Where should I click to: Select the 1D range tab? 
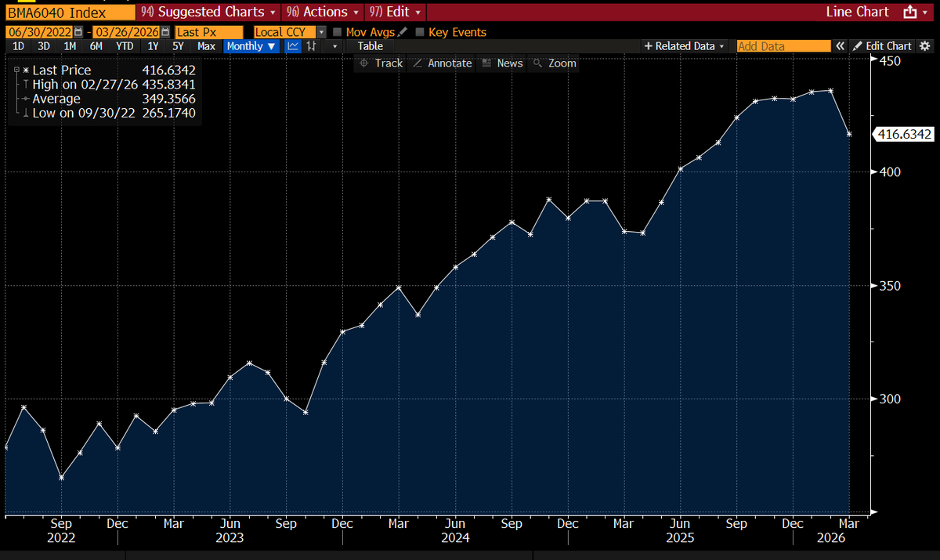pos(18,46)
